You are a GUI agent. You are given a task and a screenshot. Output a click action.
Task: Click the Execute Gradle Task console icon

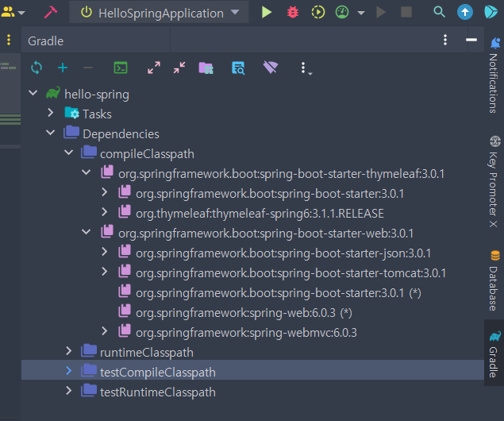[x=121, y=68]
